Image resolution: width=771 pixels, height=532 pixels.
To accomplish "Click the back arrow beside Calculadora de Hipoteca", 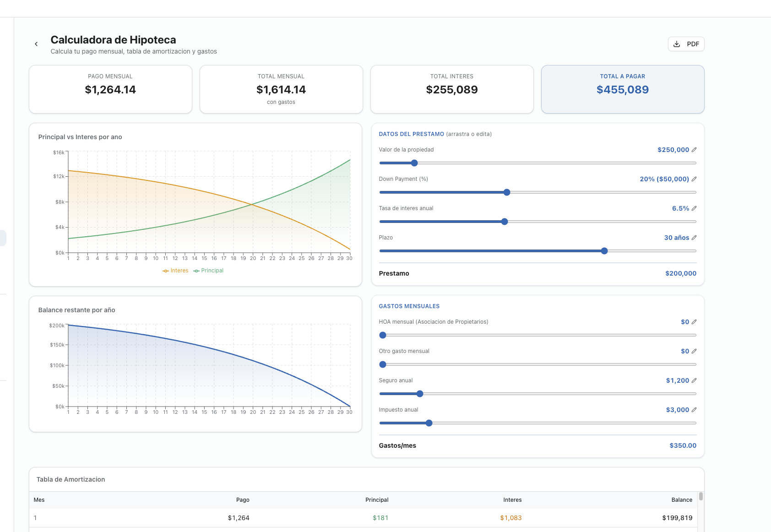I will [x=36, y=44].
